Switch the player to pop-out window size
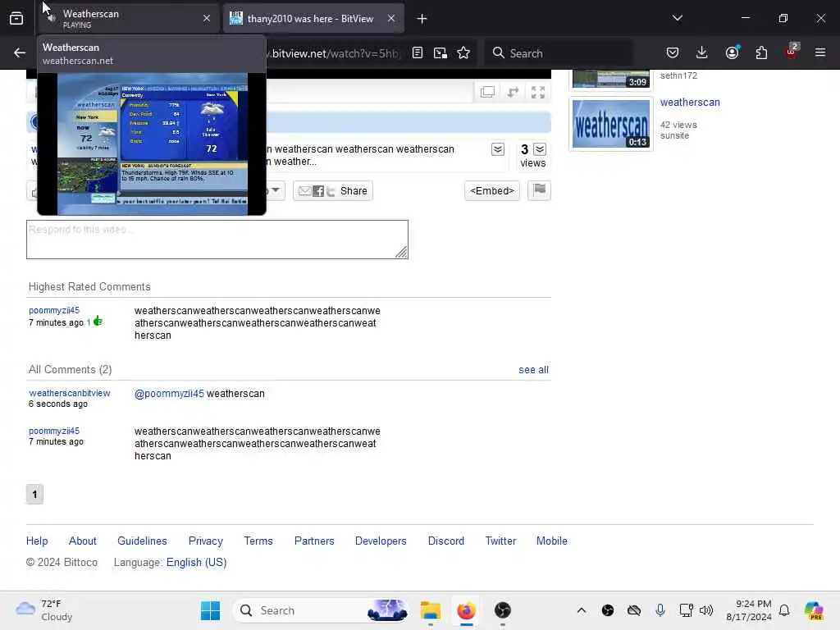Image resolution: width=840 pixels, height=630 pixels. pos(487,92)
